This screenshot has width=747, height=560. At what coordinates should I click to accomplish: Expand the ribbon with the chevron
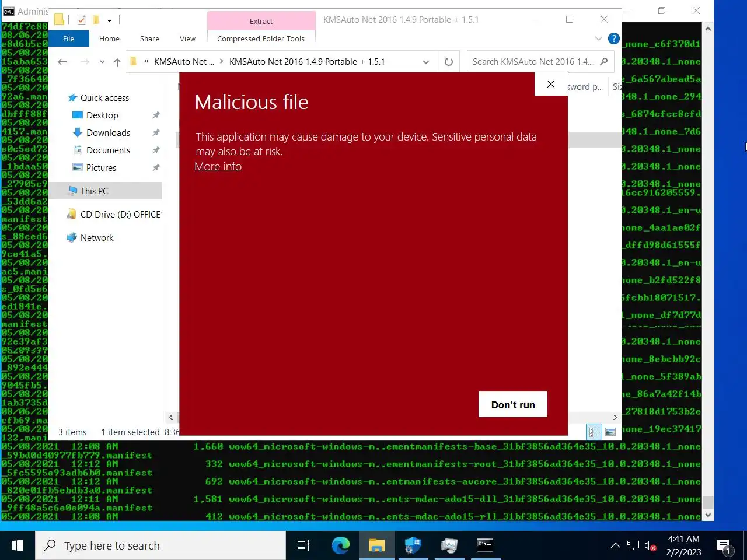598,38
